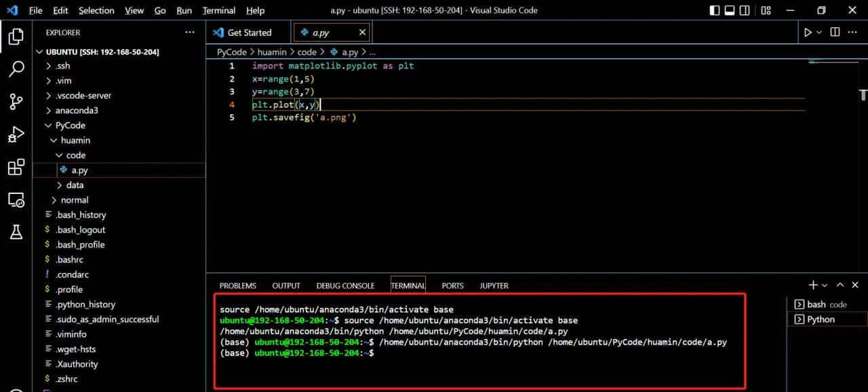Expand the normal folder
Viewport: 868px width, 392px height.
click(x=74, y=199)
